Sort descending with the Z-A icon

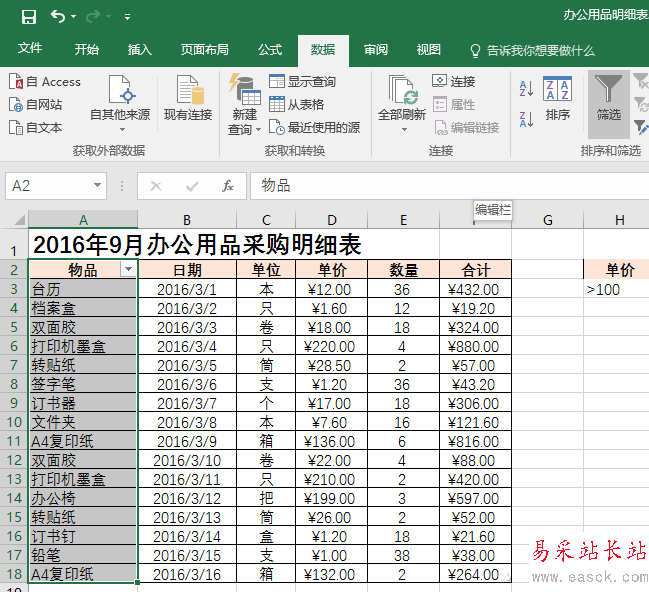[526, 119]
